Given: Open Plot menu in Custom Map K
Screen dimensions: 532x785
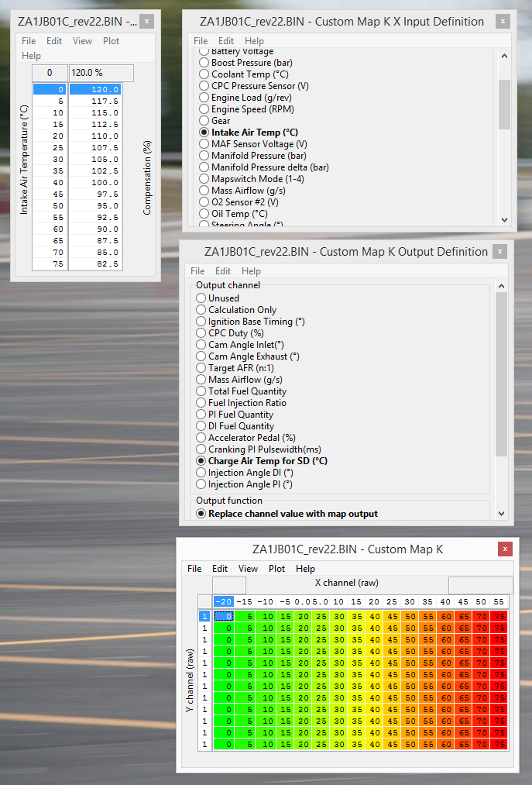Looking at the screenshot, I should (276, 569).
